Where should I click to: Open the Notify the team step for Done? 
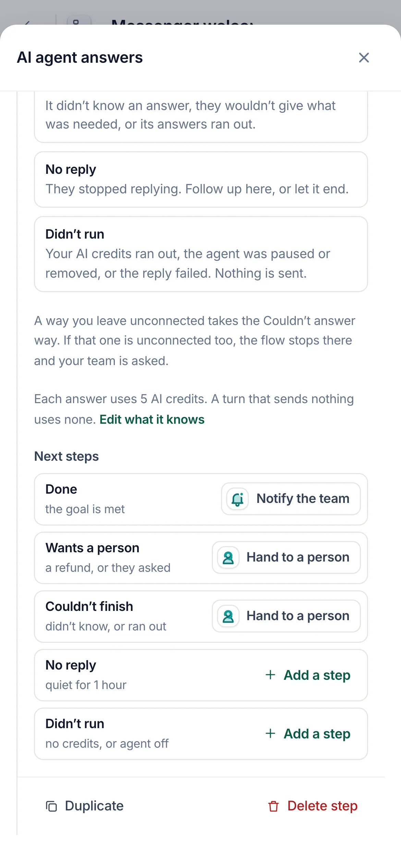[291, 499]
